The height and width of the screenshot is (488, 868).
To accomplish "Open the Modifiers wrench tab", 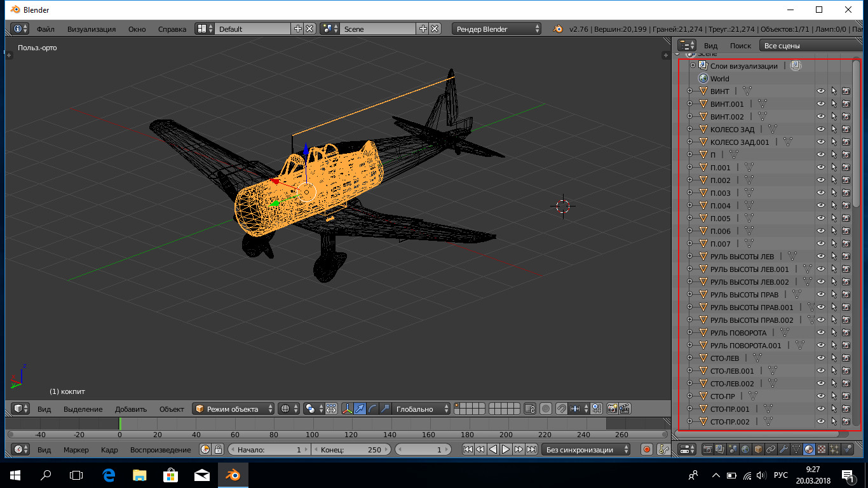I will (x=783, y=449).
